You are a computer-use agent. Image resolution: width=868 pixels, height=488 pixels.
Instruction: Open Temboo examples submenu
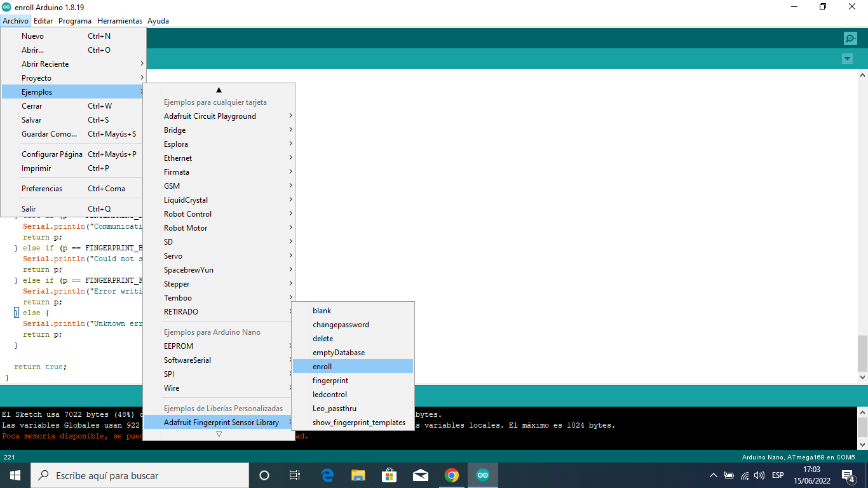219,298
